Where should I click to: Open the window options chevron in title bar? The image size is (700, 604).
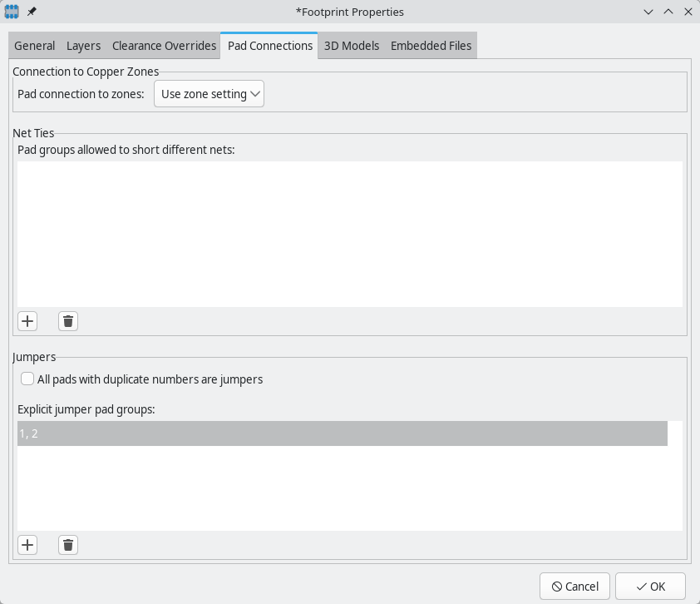648,12
